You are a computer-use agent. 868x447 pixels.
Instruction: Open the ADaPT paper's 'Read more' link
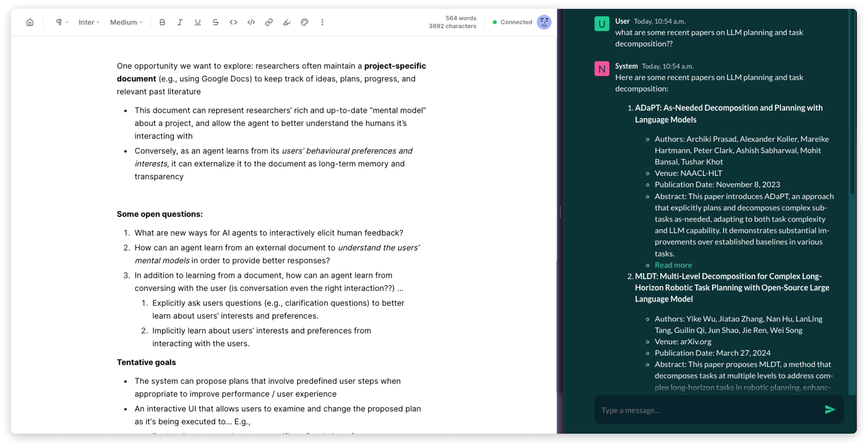coord(673,265)
